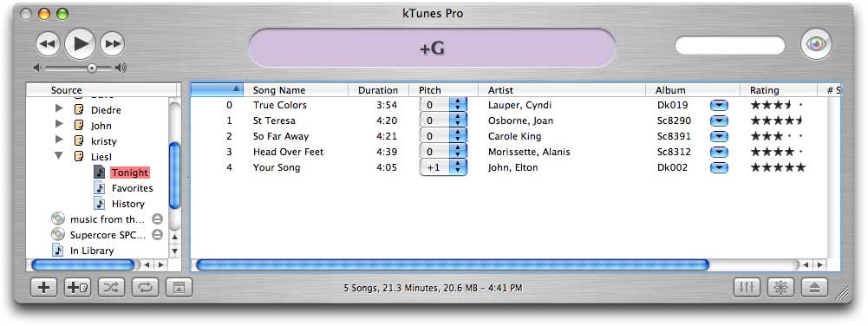Image resolution: width=868 pixels, height=326 pixels.
Task: Adjust pitch stepper for Head Over Feet
Action: point(458,151)
